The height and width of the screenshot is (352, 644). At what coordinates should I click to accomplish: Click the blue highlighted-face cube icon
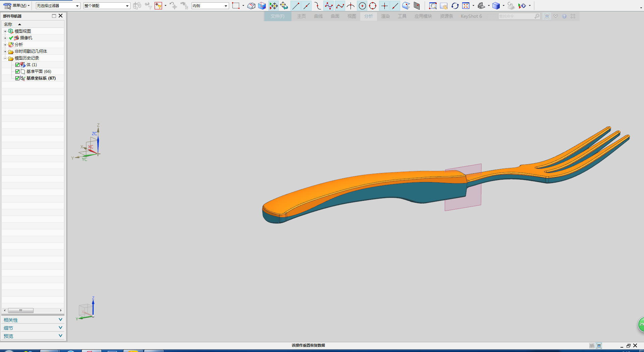coord(262,6)
